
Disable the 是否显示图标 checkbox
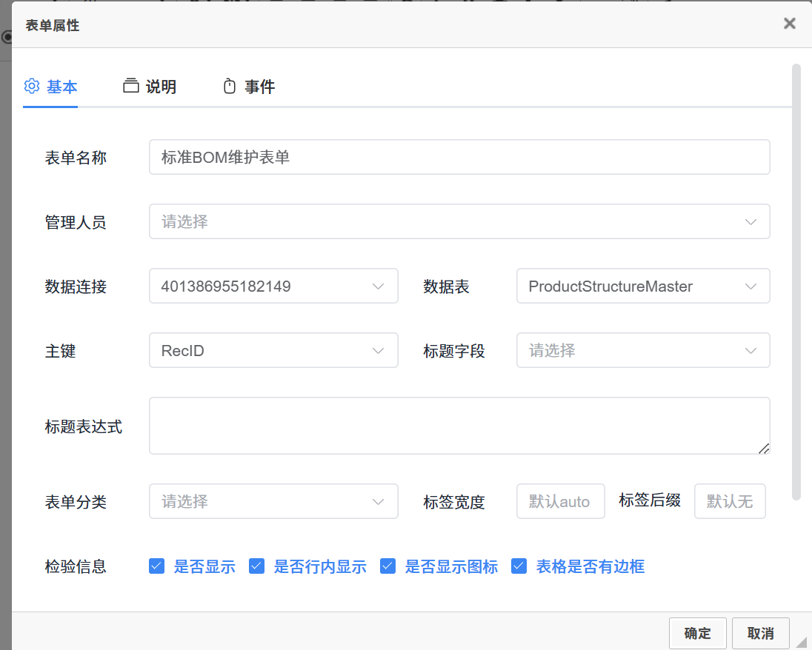tap(387, 566)
